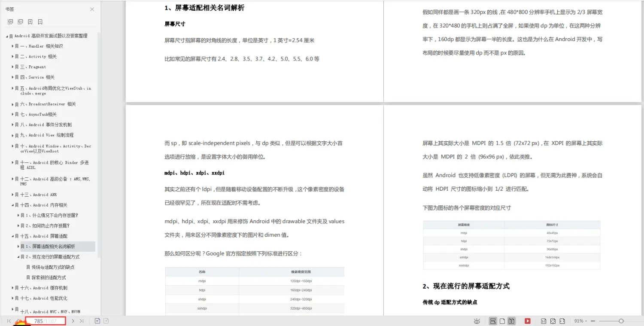Expand 二、Activity 相关 bookmark arrow
The width and height of the screenshot is (644, 326).
13,57
